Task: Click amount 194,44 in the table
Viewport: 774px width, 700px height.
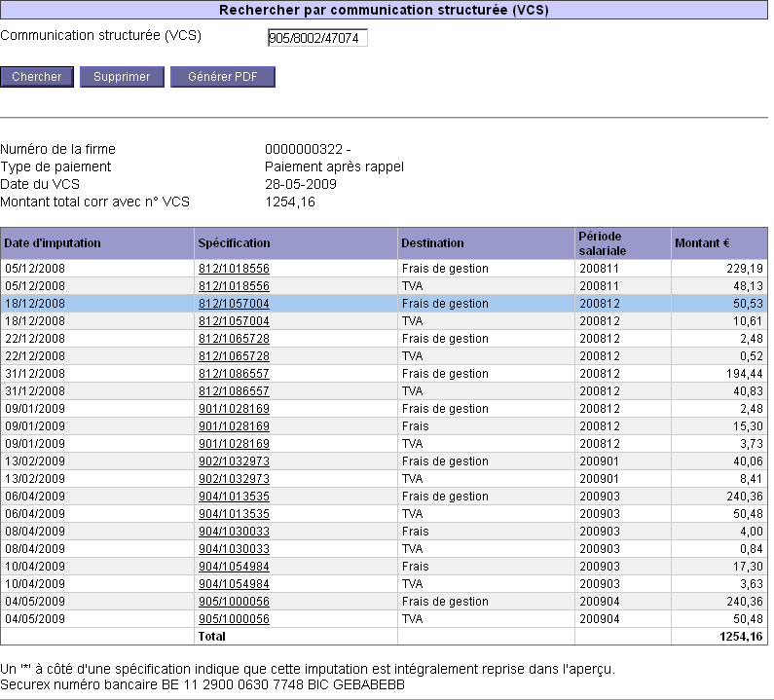Action: (x=745, y=374)
